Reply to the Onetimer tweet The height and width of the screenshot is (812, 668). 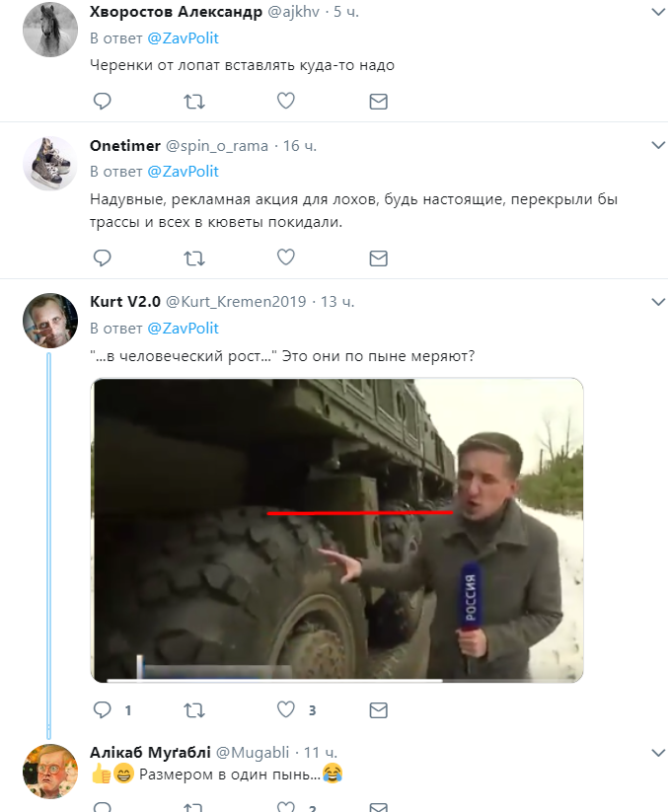pos(102,258)
